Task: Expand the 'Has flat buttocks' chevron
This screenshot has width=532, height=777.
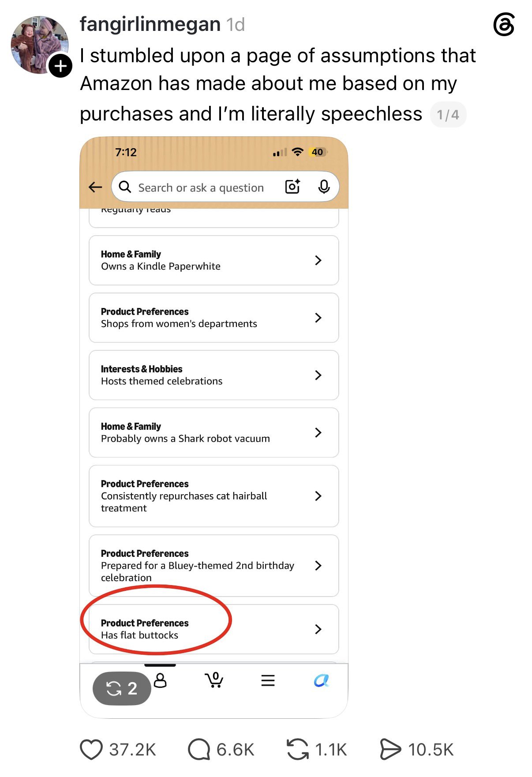Action: (318, 629)
